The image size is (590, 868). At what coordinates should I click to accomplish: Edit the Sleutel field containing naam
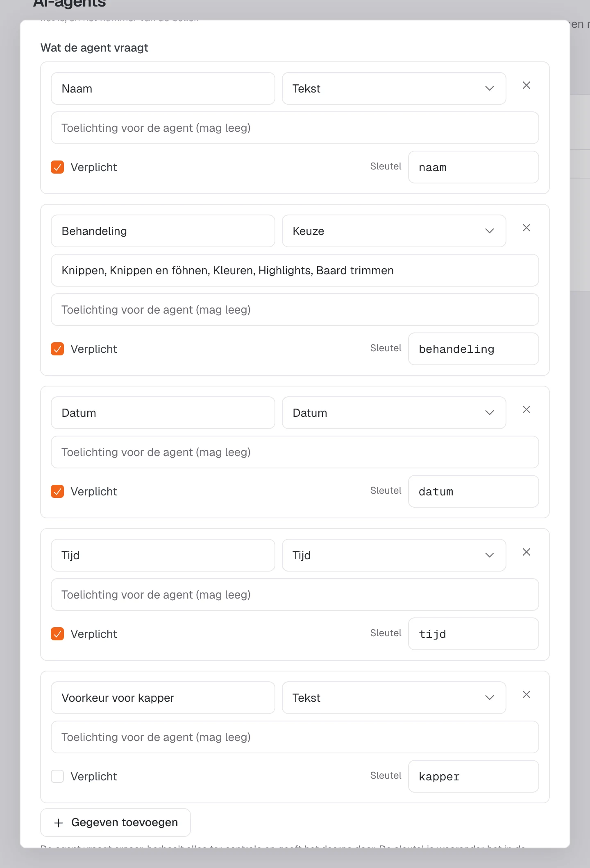coord(474,167)
